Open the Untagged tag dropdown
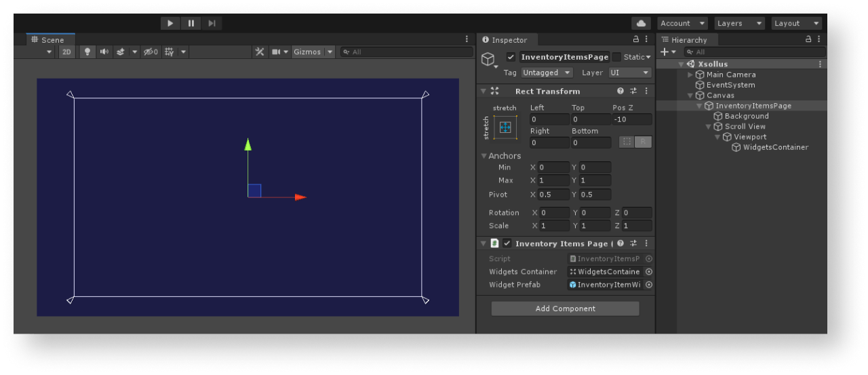 pos(547,73)
